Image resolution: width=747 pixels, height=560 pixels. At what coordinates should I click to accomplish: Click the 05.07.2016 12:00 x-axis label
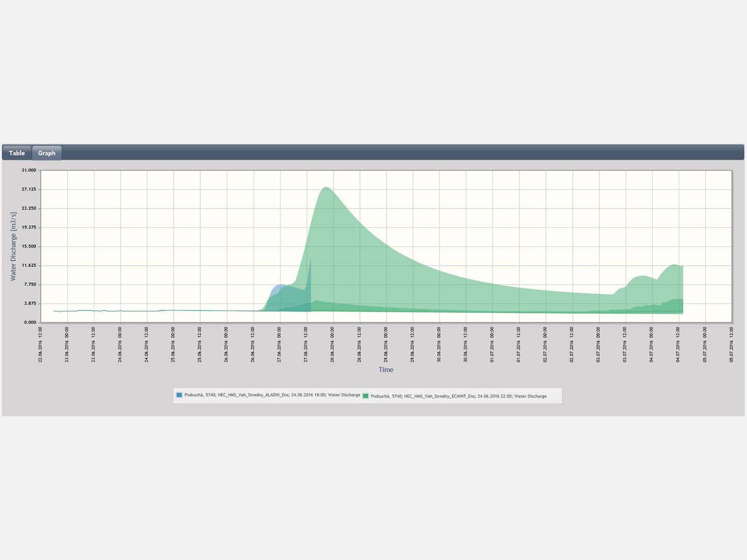click(732, 344)
